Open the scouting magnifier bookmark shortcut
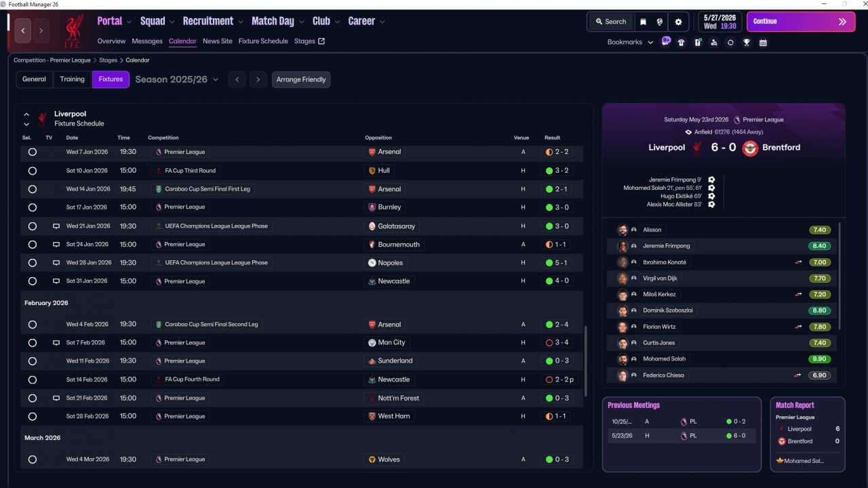Viewport: 868px width, 488px height. click(714, 42)
